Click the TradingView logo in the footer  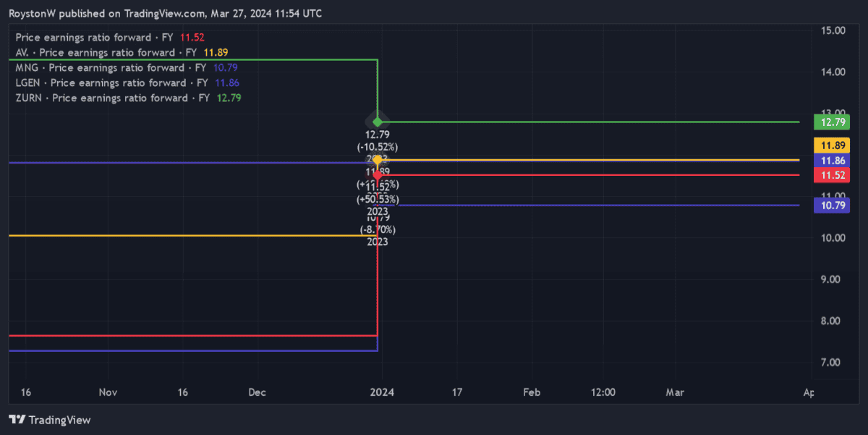pyautogui.click(x=50, y=420)
